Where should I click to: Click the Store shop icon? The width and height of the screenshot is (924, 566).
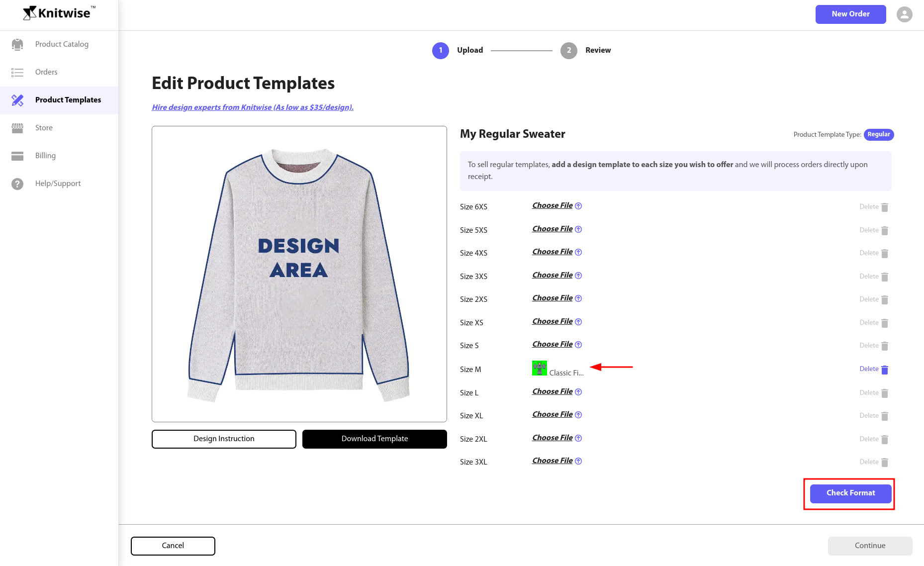point(17,128)
